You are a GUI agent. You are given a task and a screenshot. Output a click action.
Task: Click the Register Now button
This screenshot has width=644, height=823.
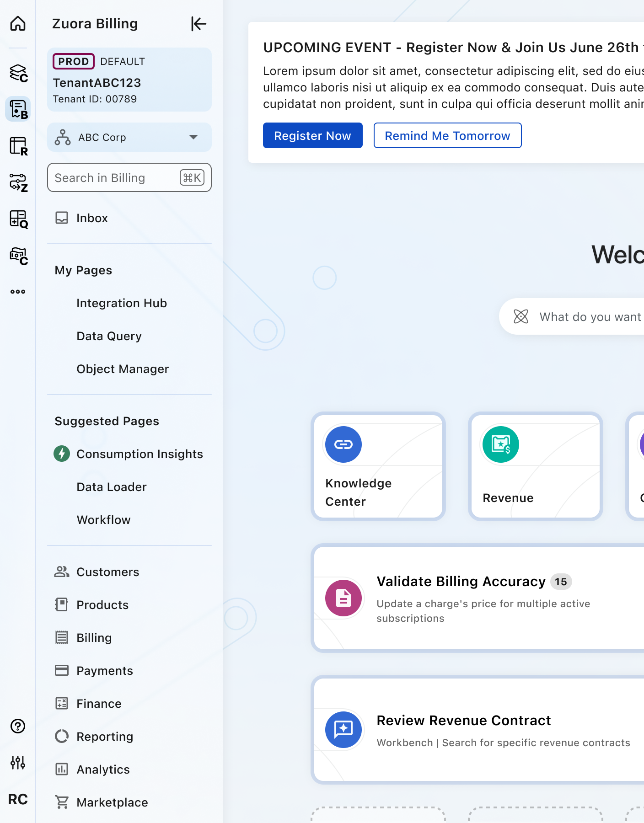click(312, 136)
